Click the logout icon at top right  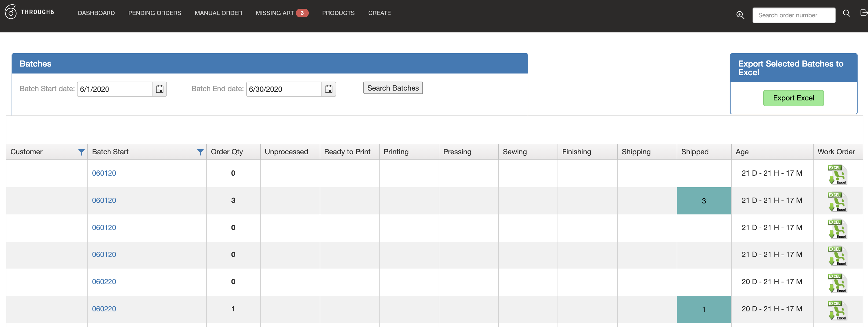click(x=863, y=13)
